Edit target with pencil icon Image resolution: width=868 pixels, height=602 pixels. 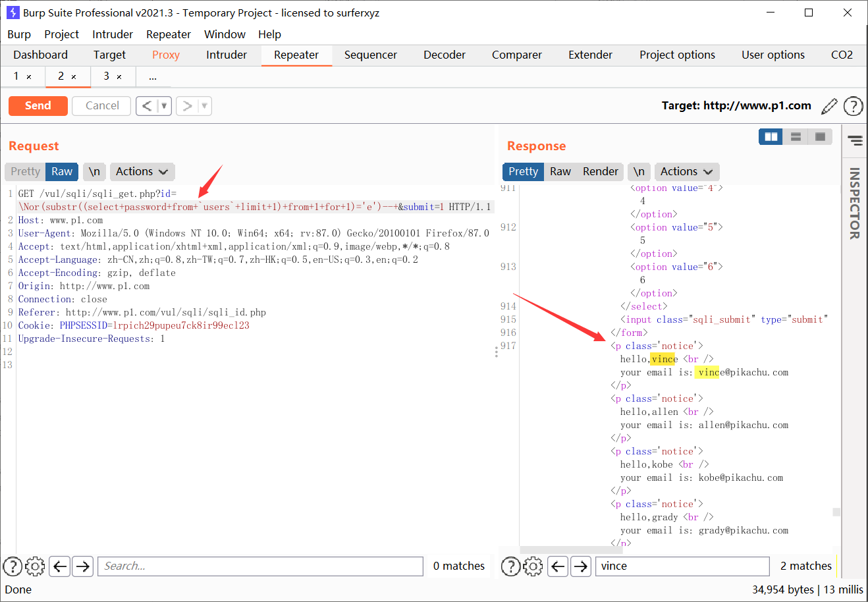(x=830, y=105)
